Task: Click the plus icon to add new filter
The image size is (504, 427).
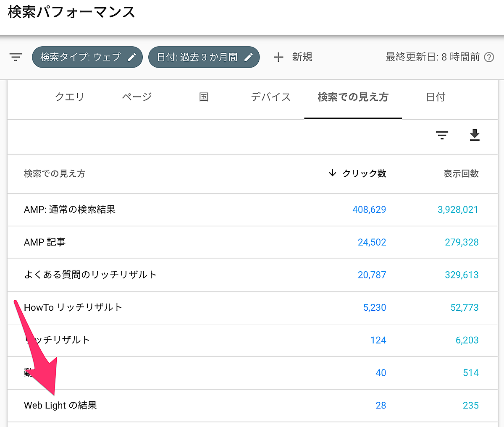Action: 278,57
